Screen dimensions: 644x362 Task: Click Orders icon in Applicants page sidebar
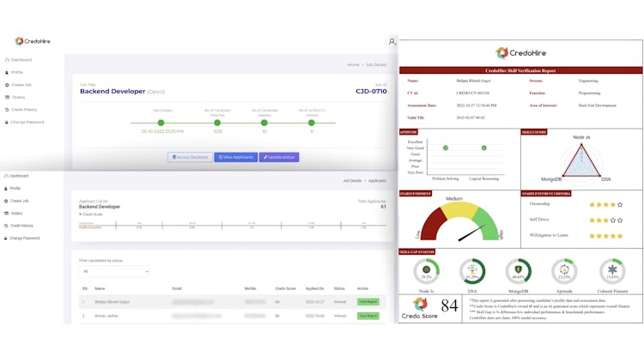coord(6,214)
